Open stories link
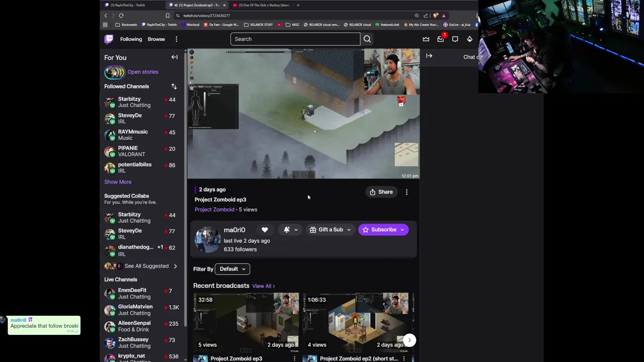The image size is (644, 362). (142, 72)
